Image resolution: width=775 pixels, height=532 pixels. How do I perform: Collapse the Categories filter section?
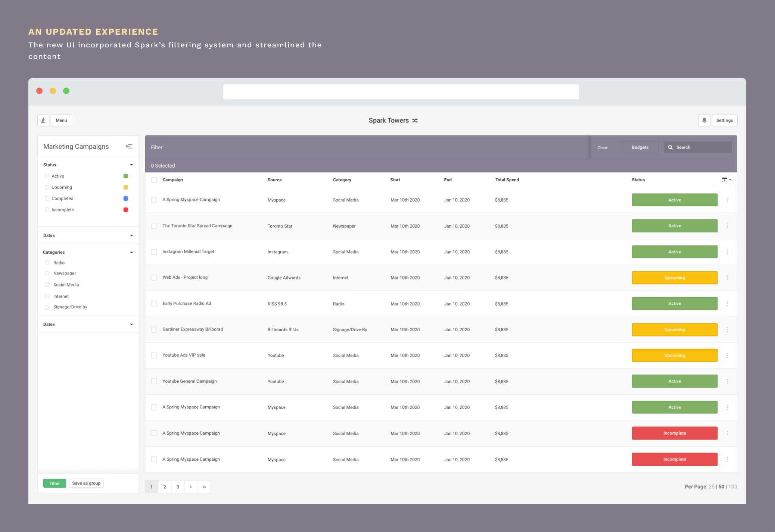[131, 253]
